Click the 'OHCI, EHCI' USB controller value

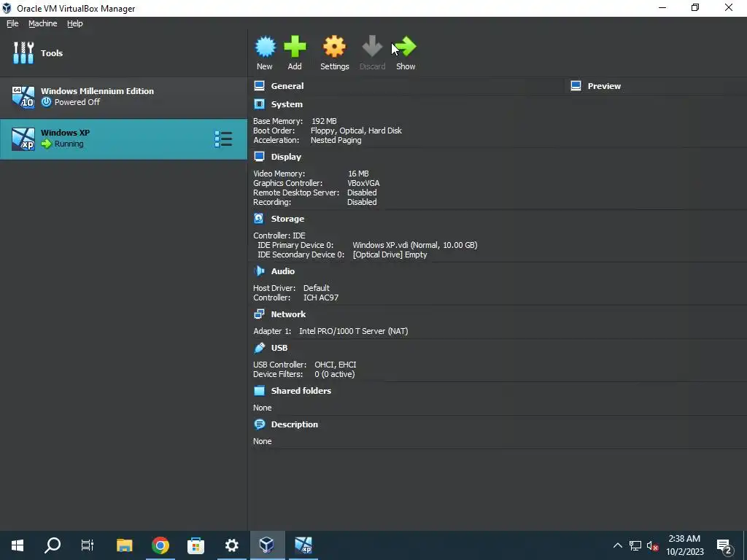(x=336, y=365)
